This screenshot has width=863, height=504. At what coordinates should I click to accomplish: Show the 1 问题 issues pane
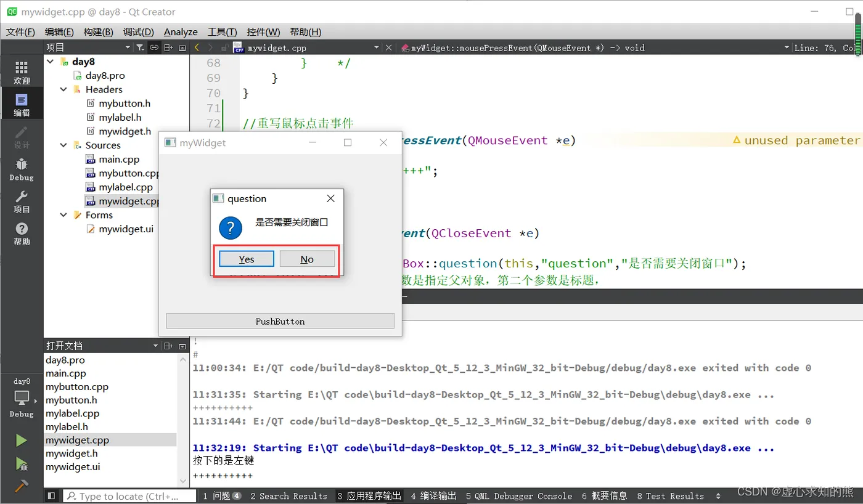tap(222, 496)
